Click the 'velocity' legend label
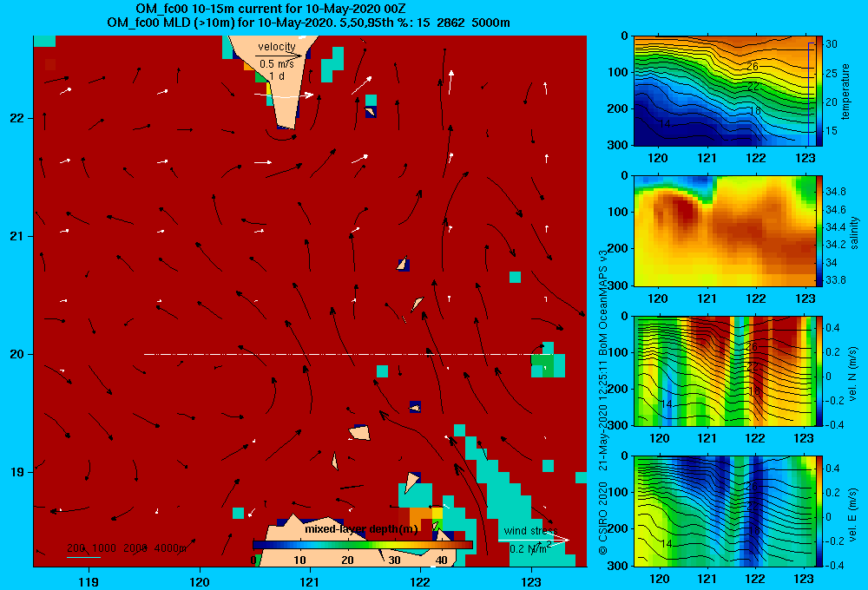Screen dimensions: 868x590 coord(277,47)
